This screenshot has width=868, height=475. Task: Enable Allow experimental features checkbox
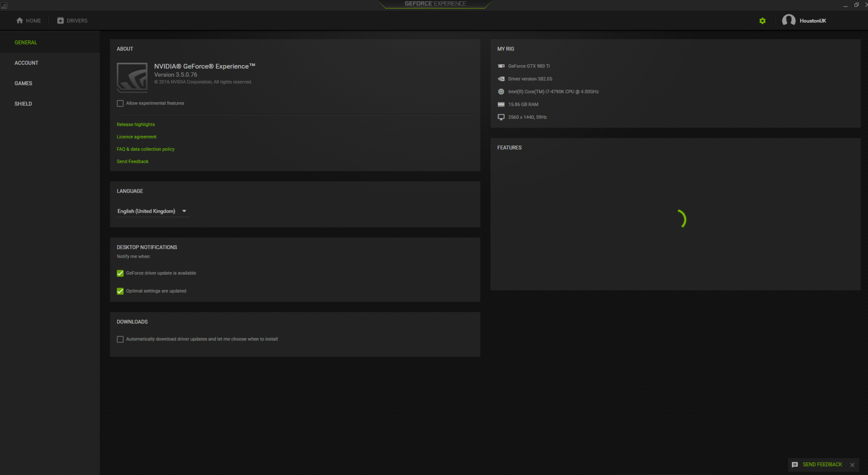[120, 103]
